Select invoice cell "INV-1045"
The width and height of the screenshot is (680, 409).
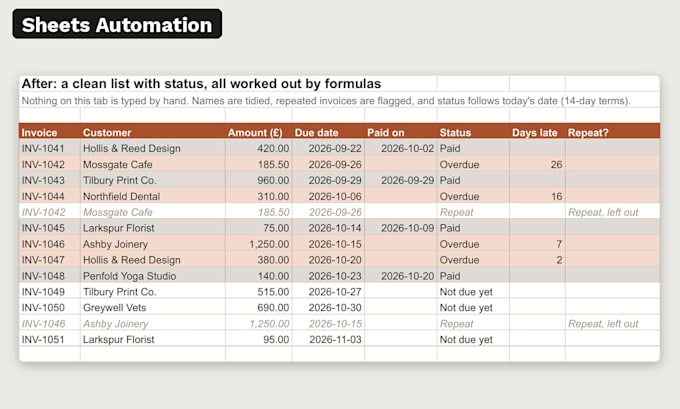point(43,228)
